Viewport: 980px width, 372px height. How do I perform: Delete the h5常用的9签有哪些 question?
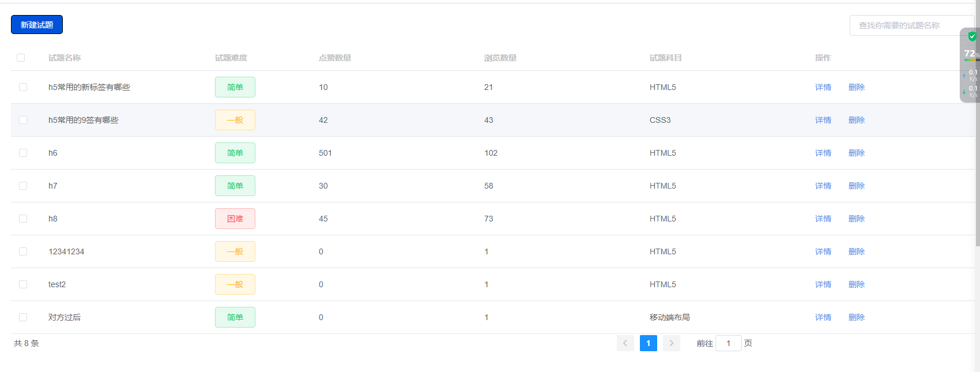856,120
